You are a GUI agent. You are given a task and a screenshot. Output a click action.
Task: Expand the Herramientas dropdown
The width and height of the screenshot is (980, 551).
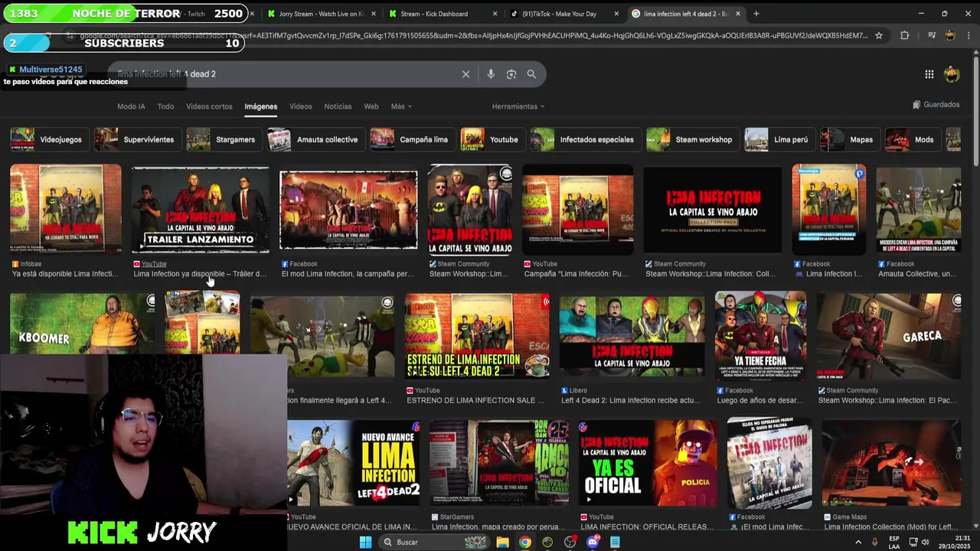point(518,106)
